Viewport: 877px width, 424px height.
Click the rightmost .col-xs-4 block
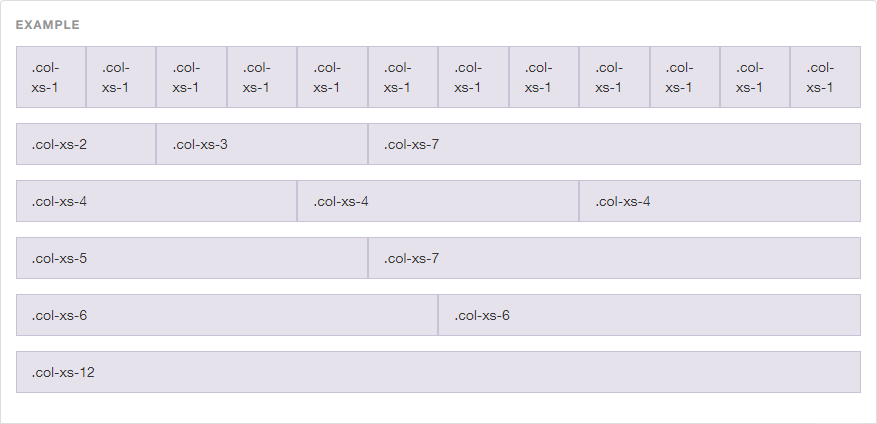click(720, 201)
